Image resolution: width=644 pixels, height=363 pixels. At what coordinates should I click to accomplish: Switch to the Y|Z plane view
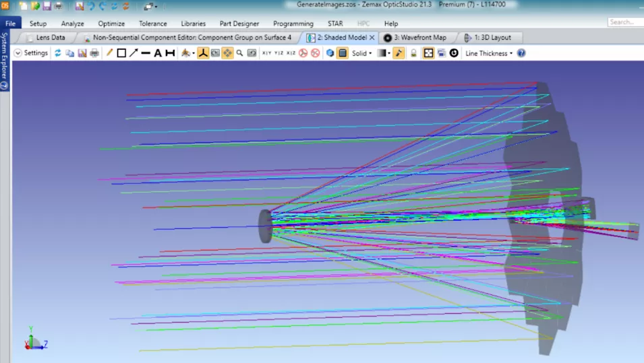click(279, 53)
